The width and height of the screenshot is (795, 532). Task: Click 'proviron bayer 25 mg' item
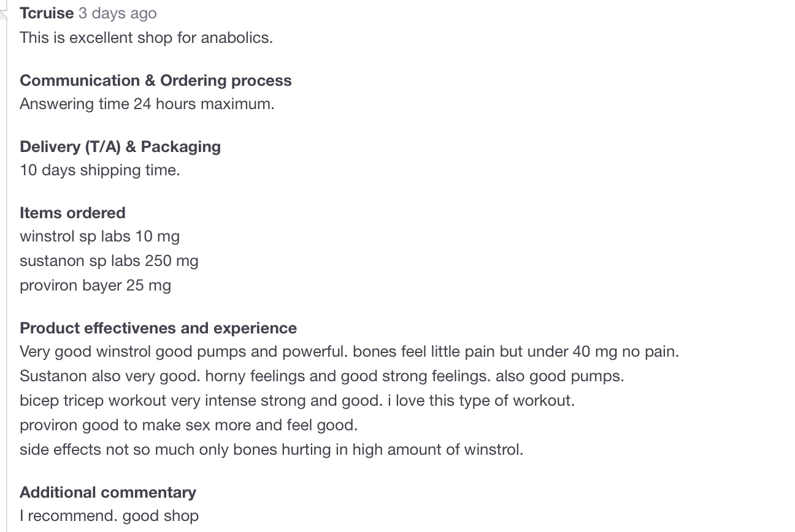pyautogui.click(x=95, y=285)
